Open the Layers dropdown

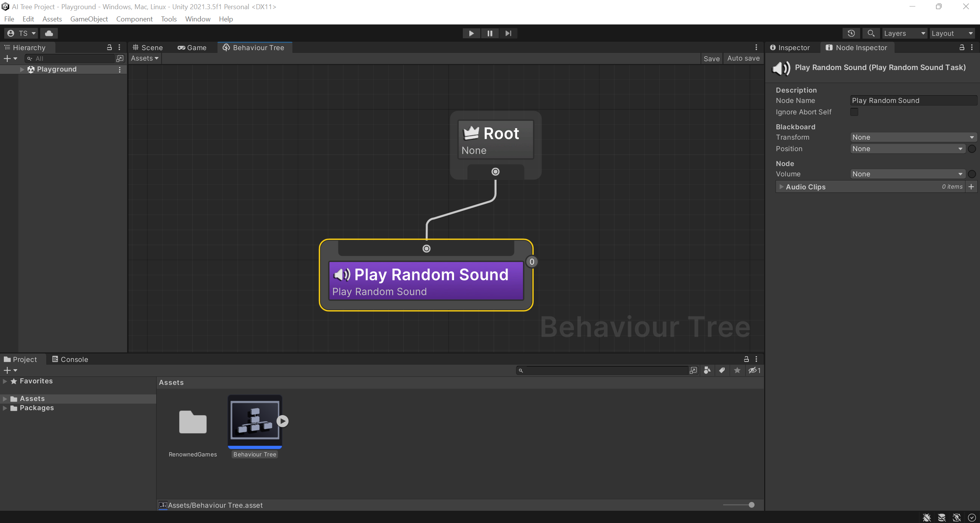pyautogui.click(x=904, y=33)
